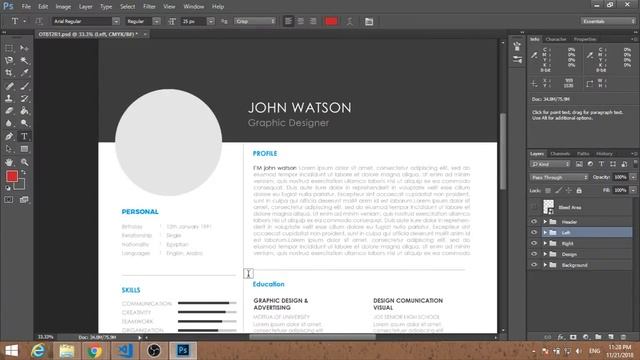Align text left
Screen dimensions: 640x360
click(288, 21)
